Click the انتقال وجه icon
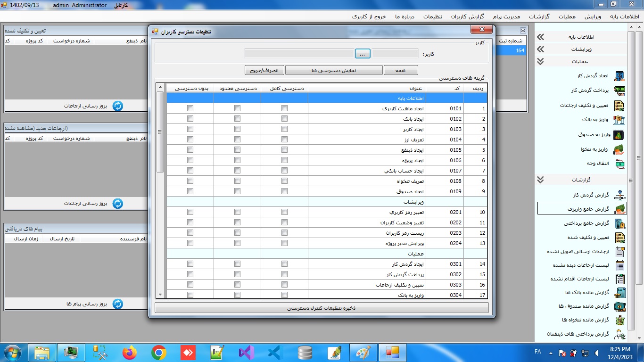The image size is (644, 362). pyautogui.click(x=619, y=164)
